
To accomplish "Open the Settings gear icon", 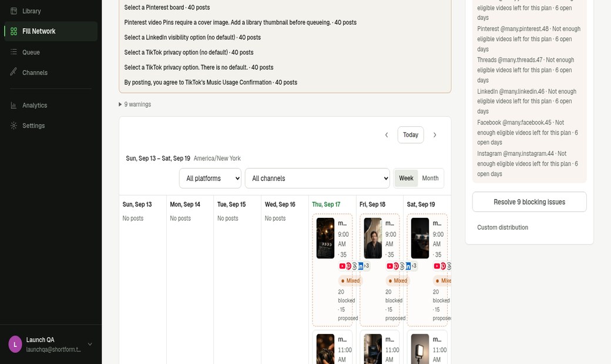I will 14,126.
